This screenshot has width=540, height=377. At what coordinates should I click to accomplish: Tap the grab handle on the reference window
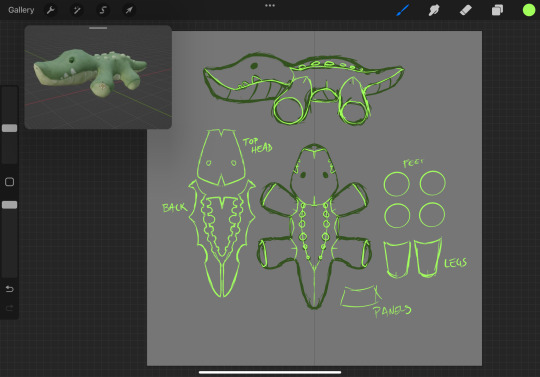(x=98, y=28)
